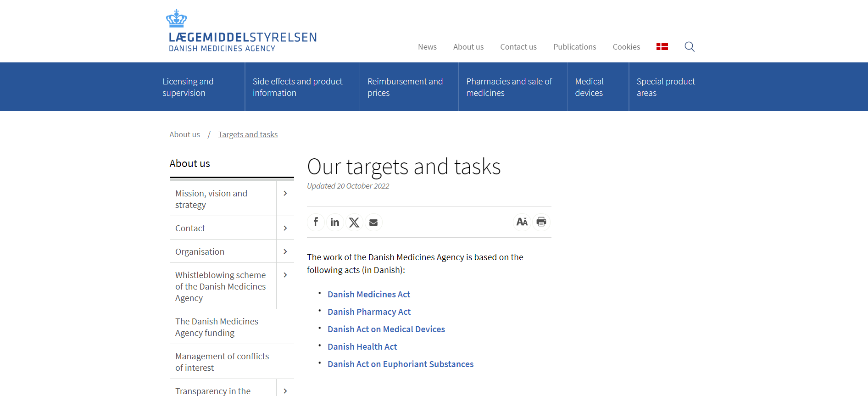Share page on X (Twitter)
The width and height of the screenshot is (868, 396).
click(x=354, y=222)
